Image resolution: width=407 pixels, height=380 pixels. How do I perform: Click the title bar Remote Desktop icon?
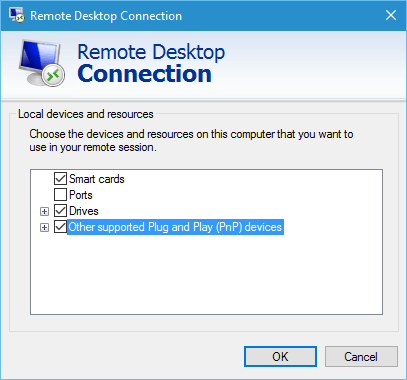coord(17,15)
